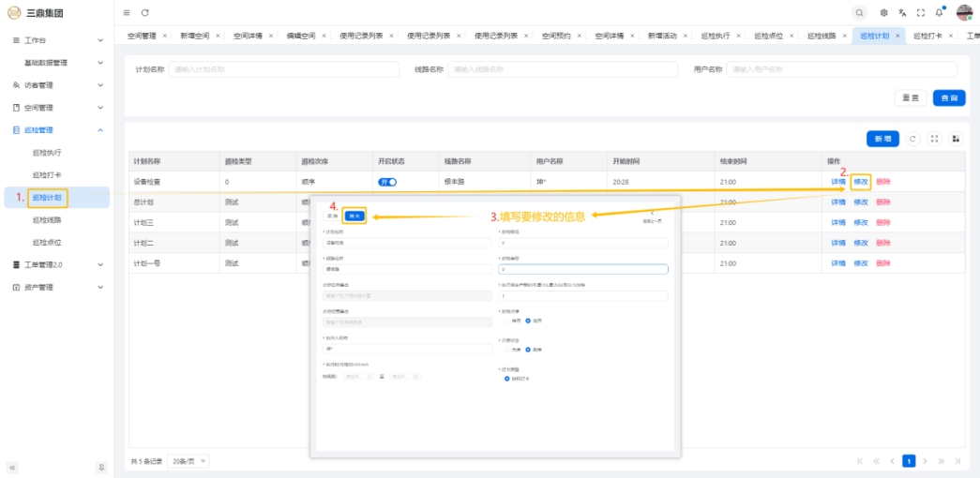Click the language translation icon
980x478 pixels.
point(902,12)
